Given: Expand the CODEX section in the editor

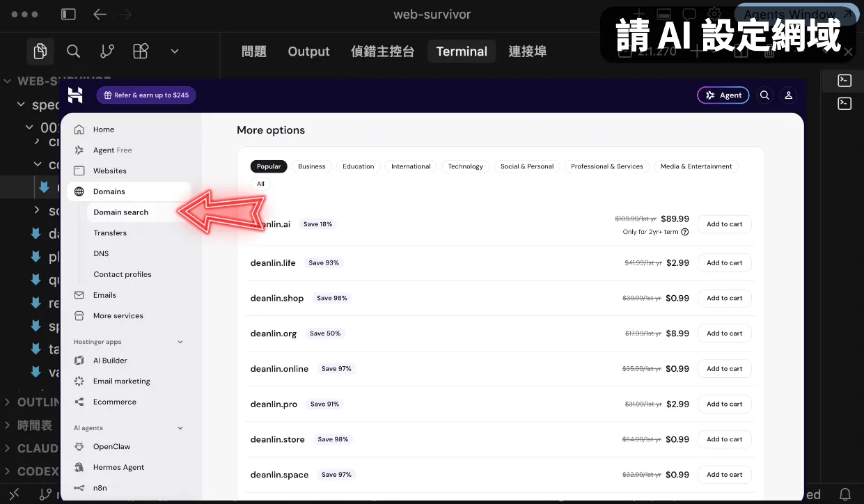Looking at the screenshot, I should (31, 471).
